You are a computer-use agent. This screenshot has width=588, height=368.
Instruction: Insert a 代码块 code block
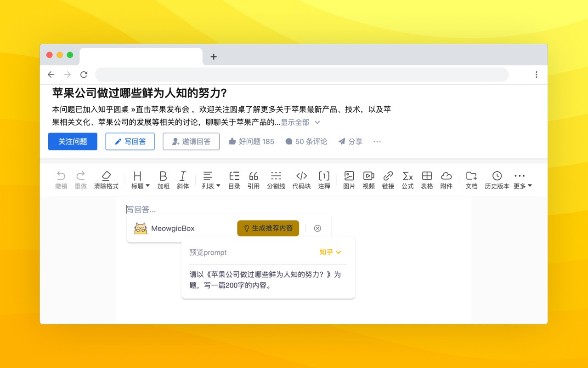pos(301,180)
